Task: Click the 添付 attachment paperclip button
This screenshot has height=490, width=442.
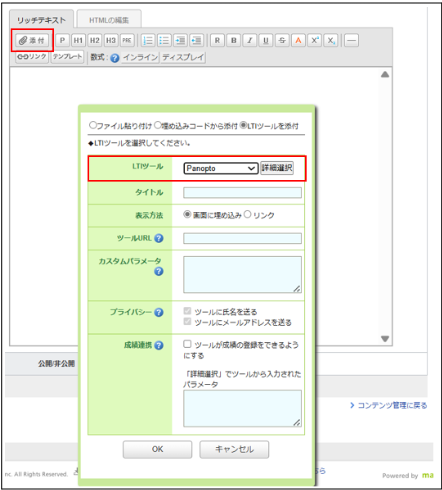Action: tap(32, 41)
